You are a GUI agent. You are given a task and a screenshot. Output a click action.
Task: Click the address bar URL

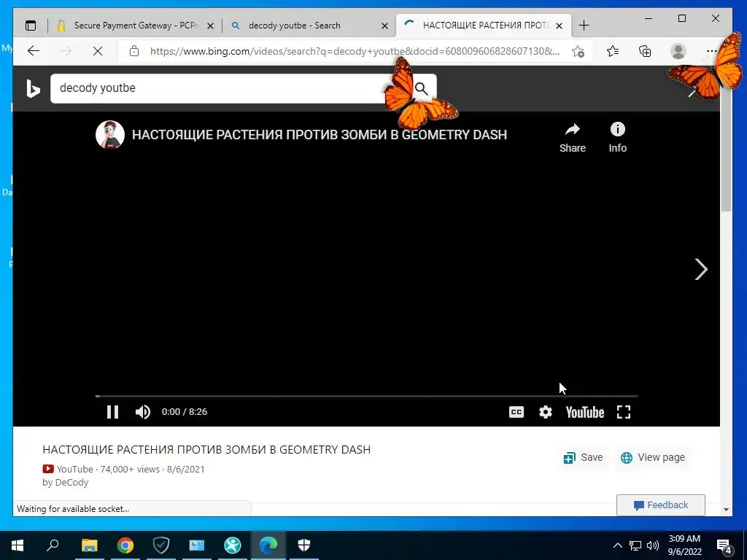(355, 51)
